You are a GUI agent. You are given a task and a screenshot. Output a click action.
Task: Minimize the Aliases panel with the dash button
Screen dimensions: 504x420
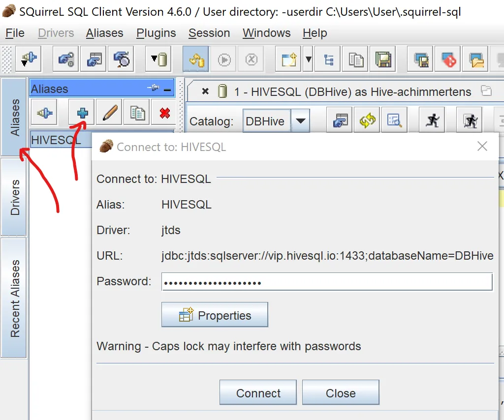(x=167, y=90)
